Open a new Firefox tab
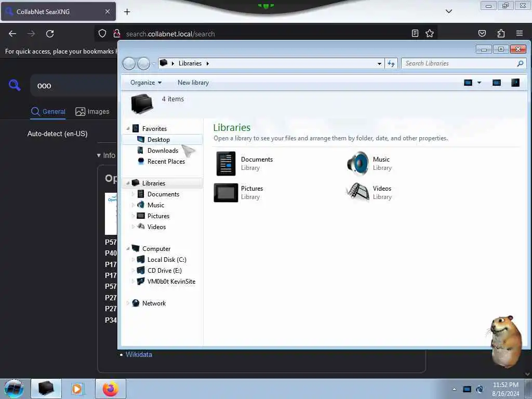This screenshot has width=532, height=399. pos(127,12)
